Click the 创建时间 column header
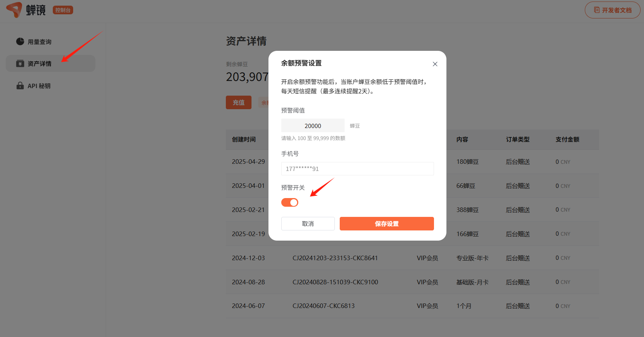Screen dimensions: 644x337 tap(244, 140)
